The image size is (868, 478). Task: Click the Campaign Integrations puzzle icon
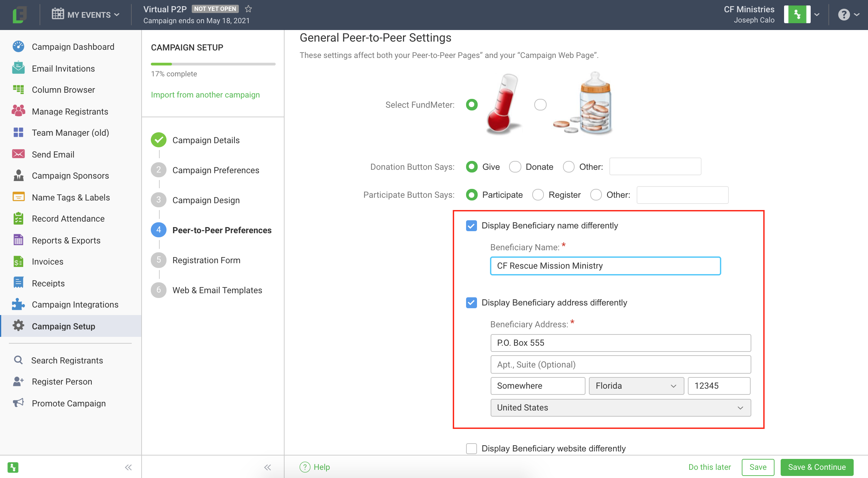click(18, 304)
